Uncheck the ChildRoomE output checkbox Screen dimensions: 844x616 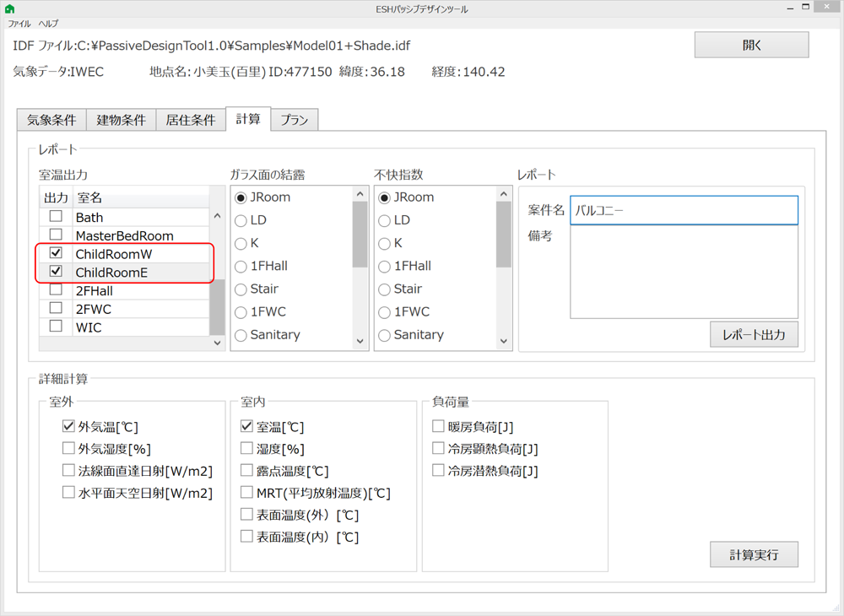coord(56,271)
